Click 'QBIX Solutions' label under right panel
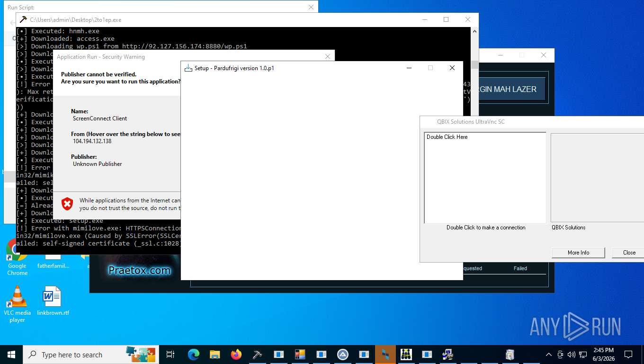Screen dimensions: 644x364 click(568, 227)
